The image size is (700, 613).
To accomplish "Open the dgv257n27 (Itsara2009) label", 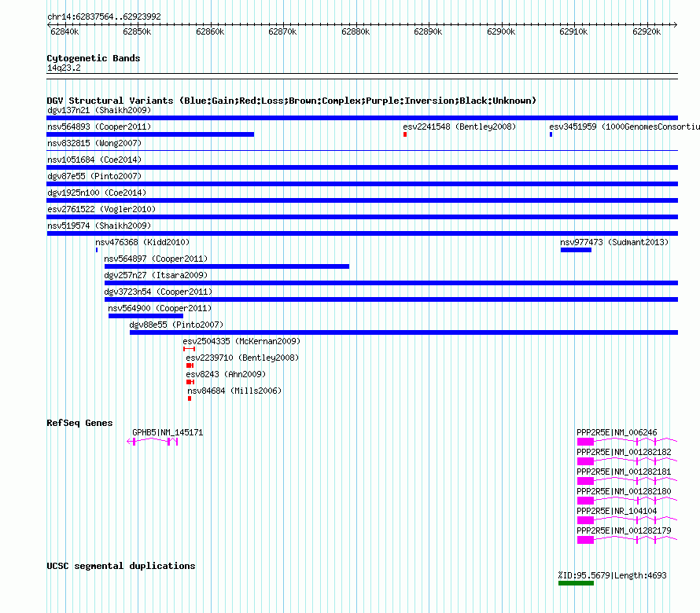I will click(156, 275).
